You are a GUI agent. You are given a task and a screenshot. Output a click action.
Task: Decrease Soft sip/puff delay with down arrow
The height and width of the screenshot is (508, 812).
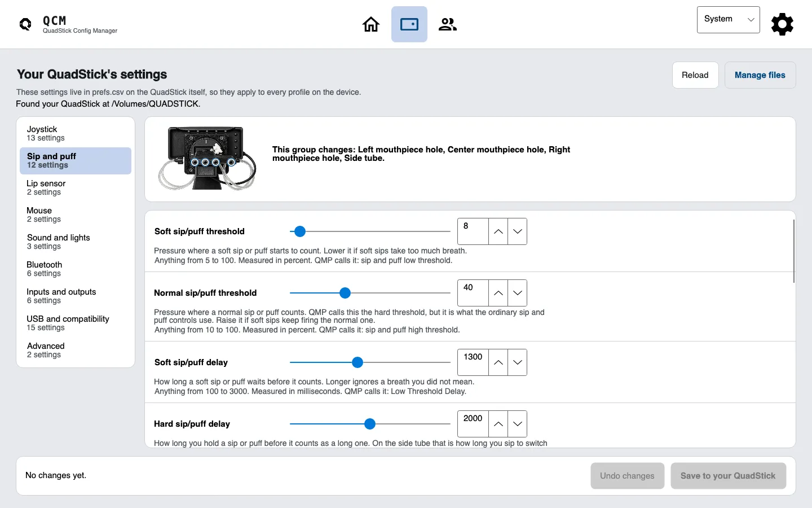click(x=518, y=362)
